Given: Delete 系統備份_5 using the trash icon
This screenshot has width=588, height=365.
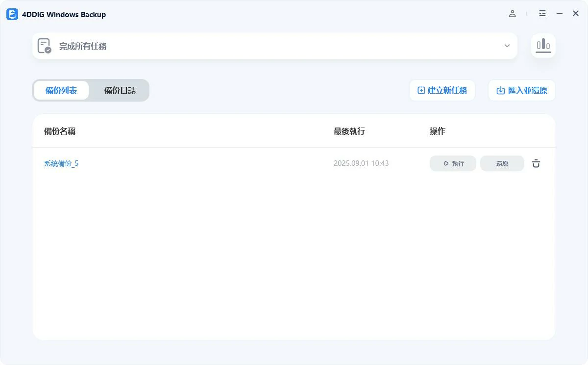Looking at the screenshot, I should [536, 163].
